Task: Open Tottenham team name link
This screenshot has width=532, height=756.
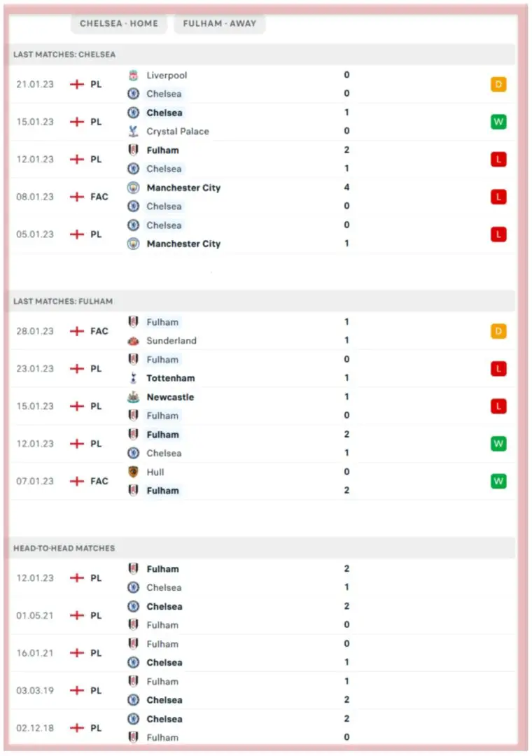Action: (x=171, y=378)
